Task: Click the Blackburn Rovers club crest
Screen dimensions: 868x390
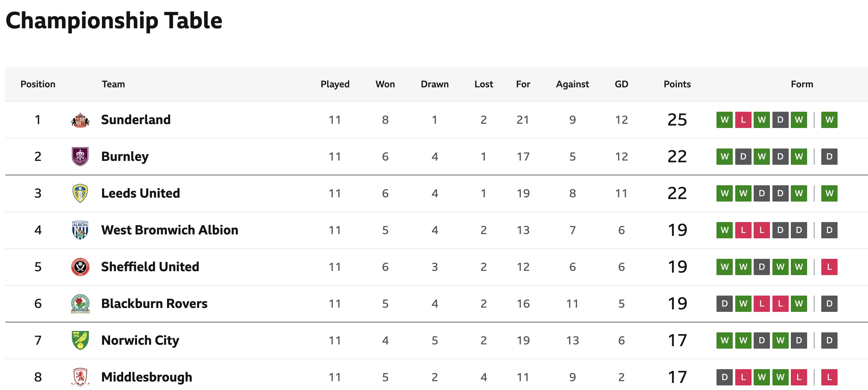Action: (80, 304)
